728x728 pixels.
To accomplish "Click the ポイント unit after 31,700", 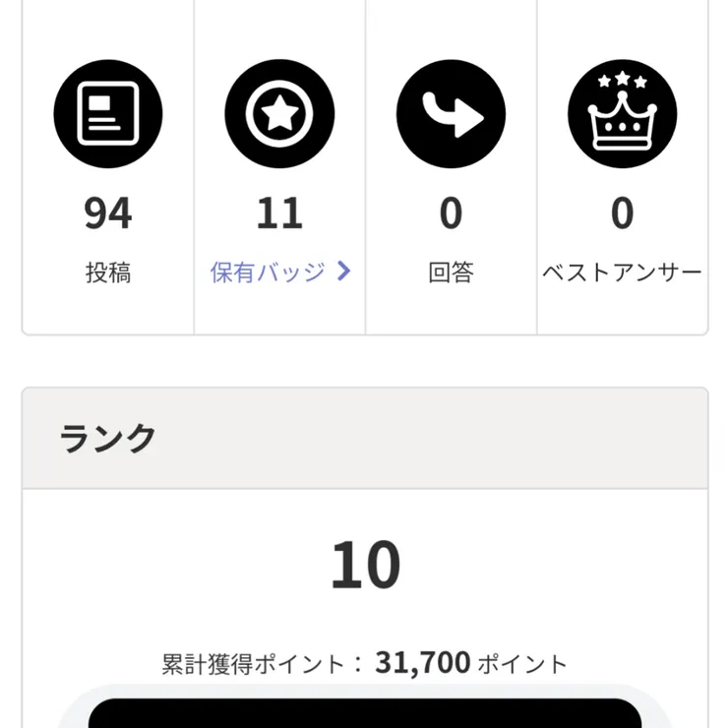I will [x=522, y=664].
